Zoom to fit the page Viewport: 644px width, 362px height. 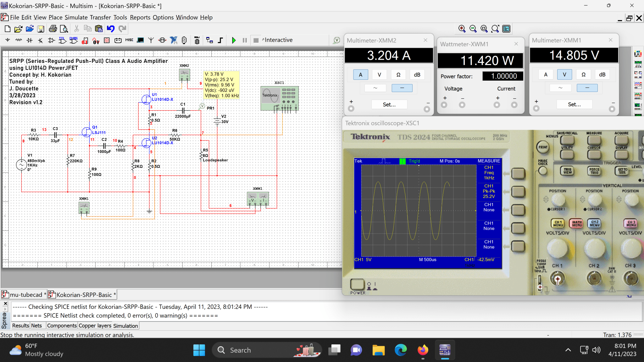495,29
